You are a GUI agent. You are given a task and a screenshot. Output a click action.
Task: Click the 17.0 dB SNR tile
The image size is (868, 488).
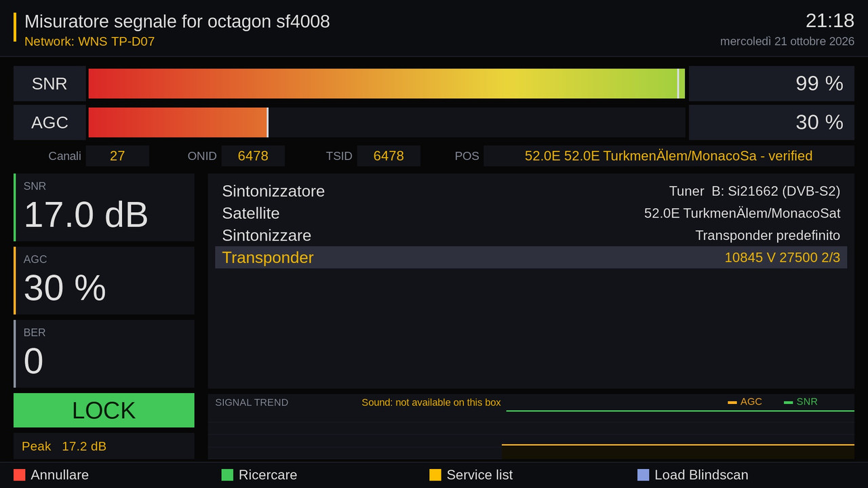point(104,207)
